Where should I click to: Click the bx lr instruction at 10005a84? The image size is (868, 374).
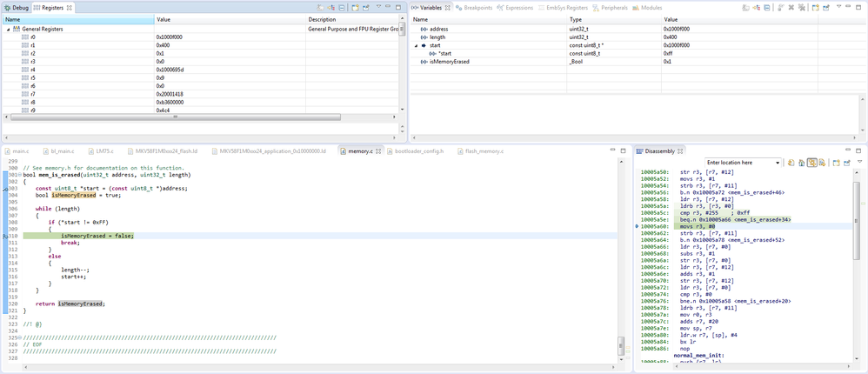[x=688, y=342]
